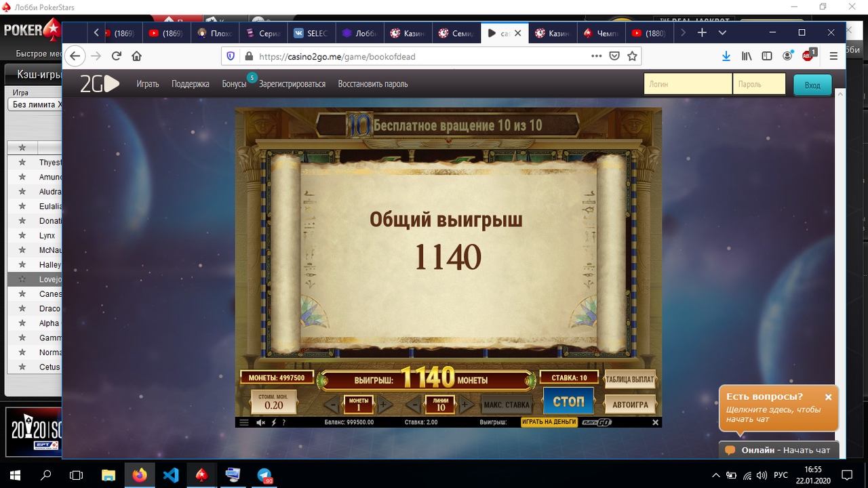Viewport: 868px width, 488px height.
Task: Open a new browser tab
Action: pos(702,33)
